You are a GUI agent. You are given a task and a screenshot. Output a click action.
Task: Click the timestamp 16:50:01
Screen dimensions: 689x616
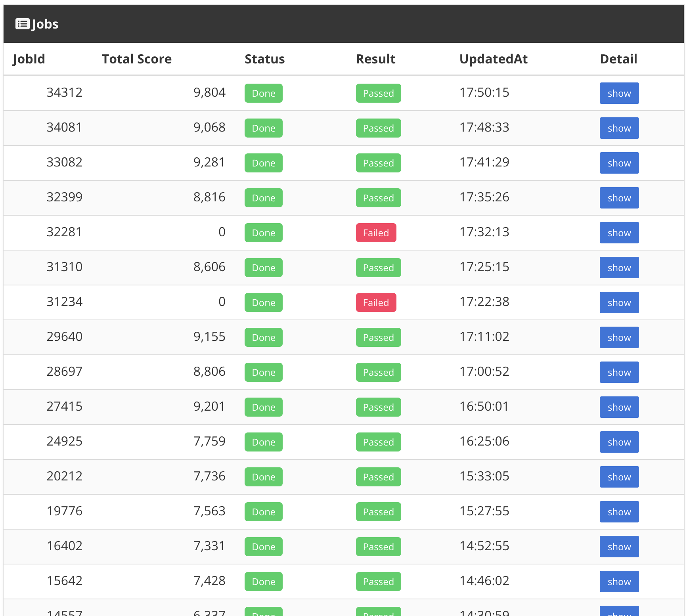[x=484, y=406]
